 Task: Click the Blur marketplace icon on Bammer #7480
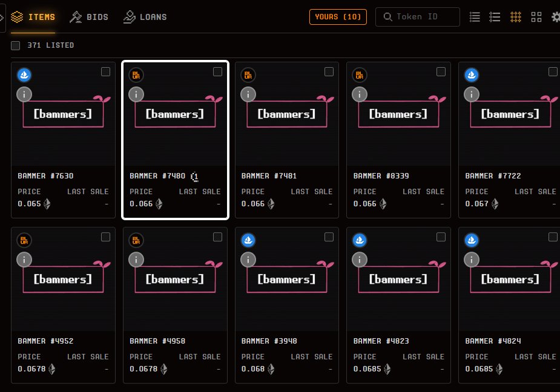[136, 75]
